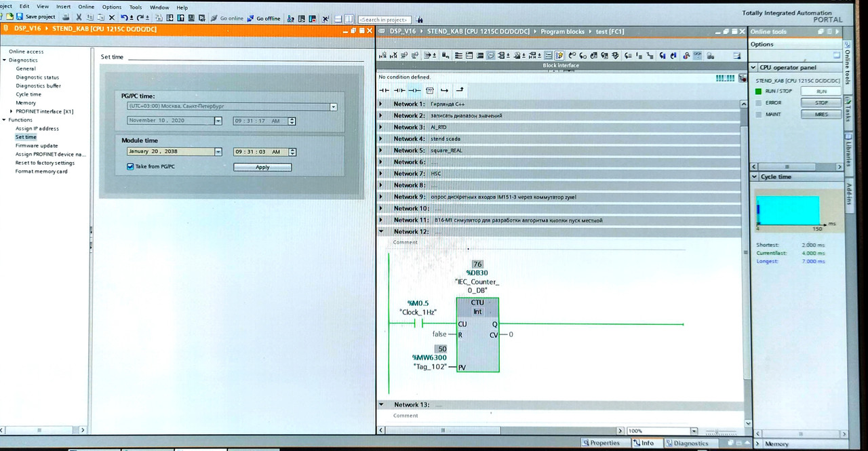Click the Go offline button

[x=264, y=18]
